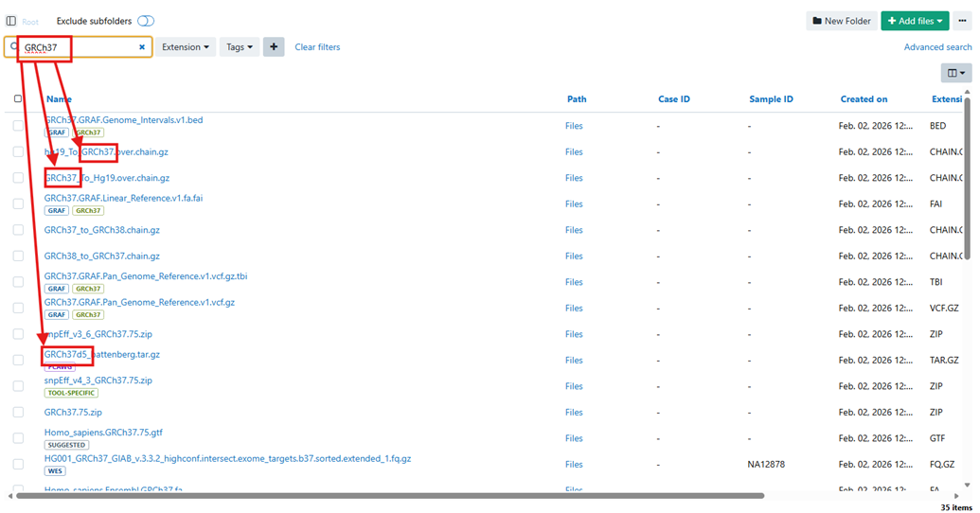Sort by Extension column header
This screenshot has height=513, width=980.
[x=947, y=98]
